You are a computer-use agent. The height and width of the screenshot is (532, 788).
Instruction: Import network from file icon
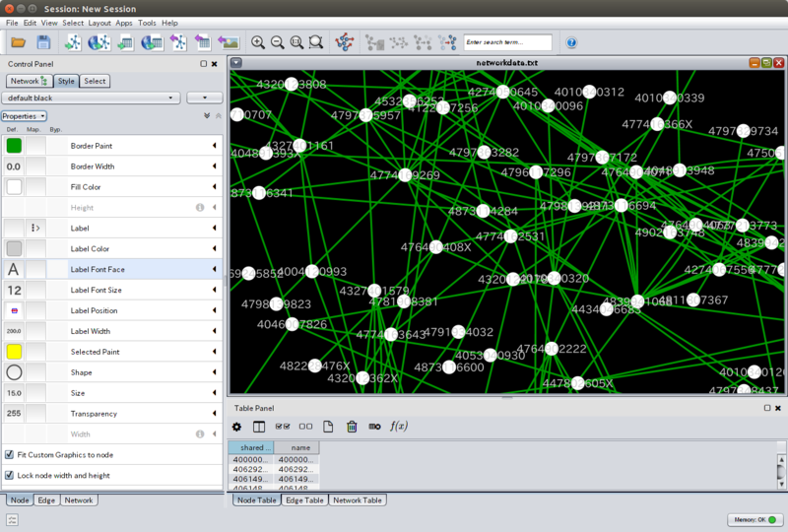point(73,42)
